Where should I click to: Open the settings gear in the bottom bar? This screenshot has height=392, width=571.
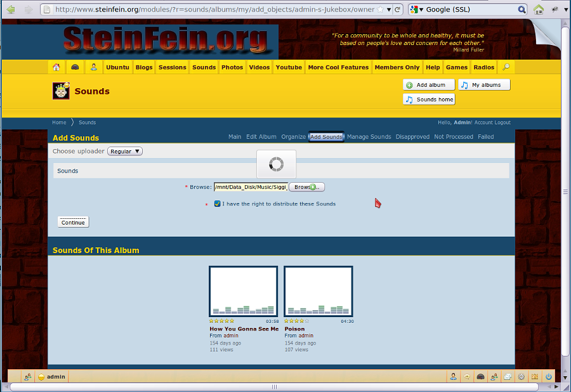[522, 377]
